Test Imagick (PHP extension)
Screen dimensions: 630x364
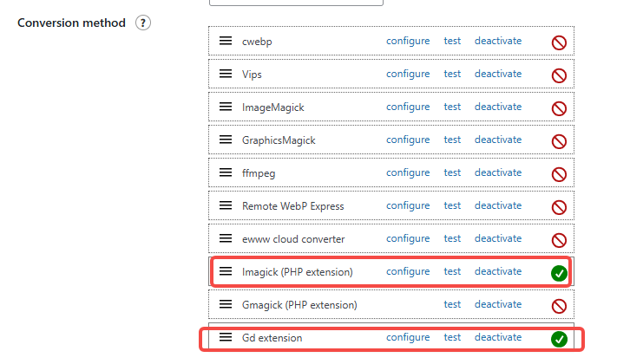452,271
